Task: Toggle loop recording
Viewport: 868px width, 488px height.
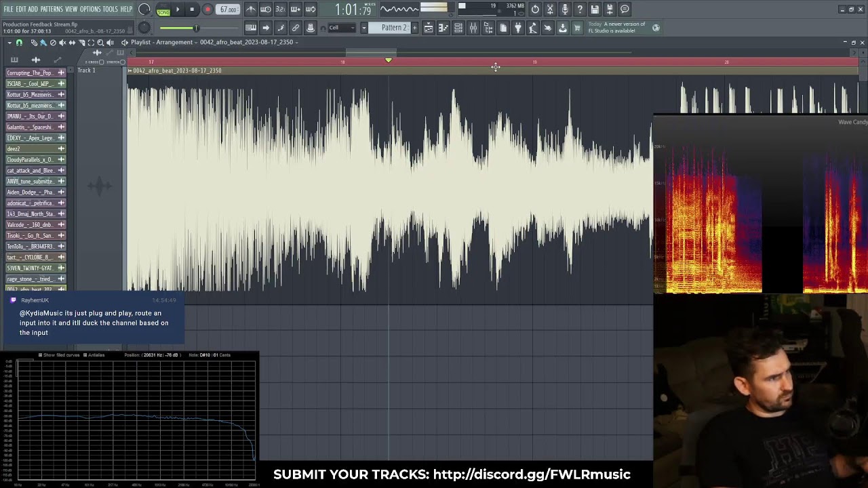Action: [310, 9]
